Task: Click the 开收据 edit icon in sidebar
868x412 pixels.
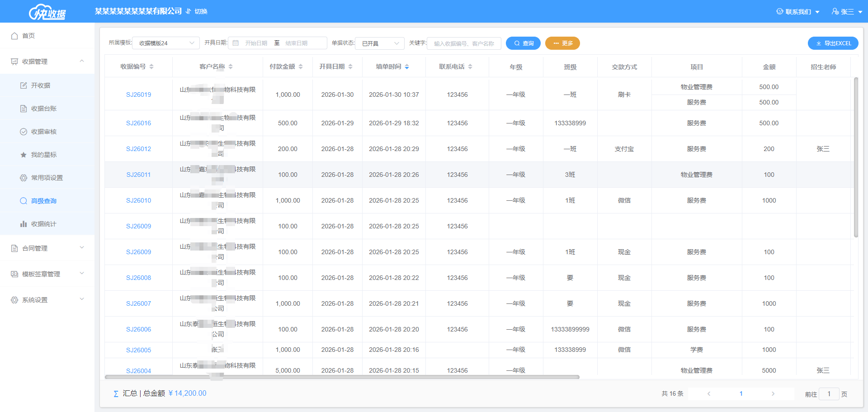Action: pos(24,85)
